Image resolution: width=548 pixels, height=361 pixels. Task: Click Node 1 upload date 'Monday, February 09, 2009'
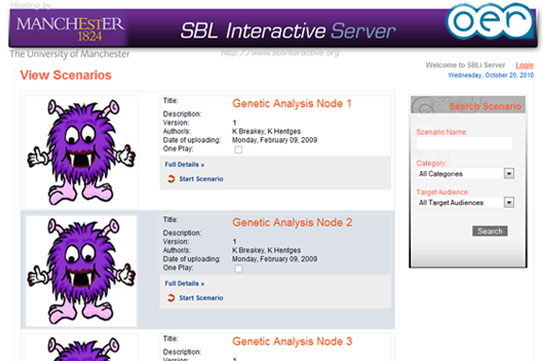[x=275, y=140]
